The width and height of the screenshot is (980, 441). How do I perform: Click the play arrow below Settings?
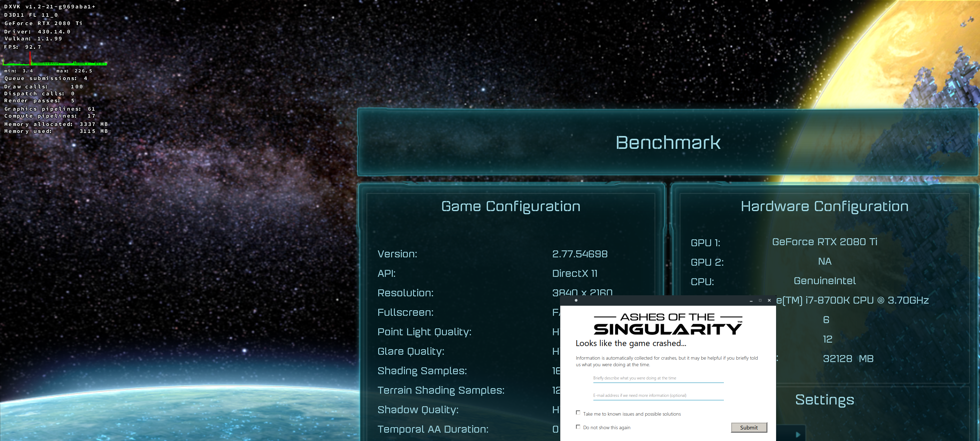click(x=798, y=434)
